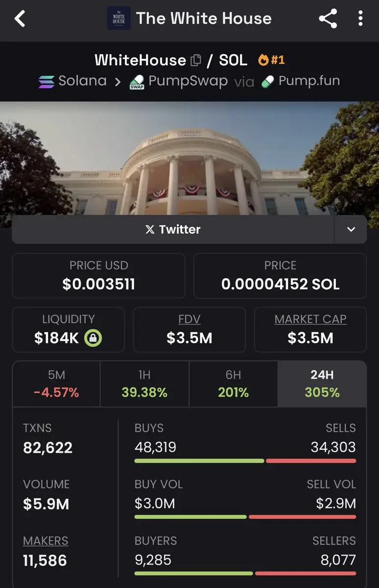Image resolution: width=379 pixels, height=588 pixels.
Task: Tap the underlined FDV label
Action: coord(189,319)
